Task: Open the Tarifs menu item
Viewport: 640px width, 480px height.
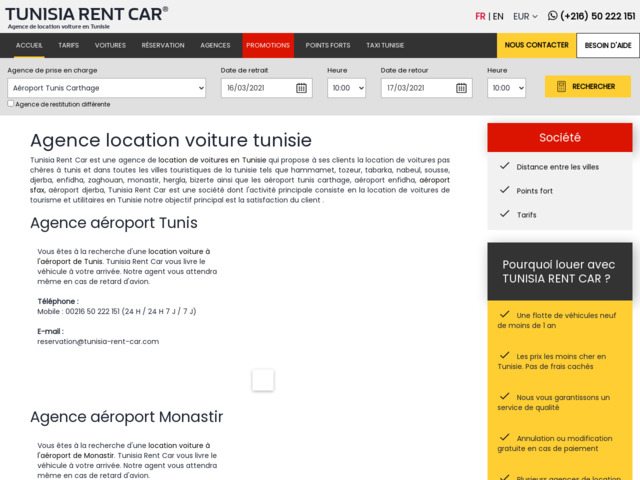Action: click(69, 45)
